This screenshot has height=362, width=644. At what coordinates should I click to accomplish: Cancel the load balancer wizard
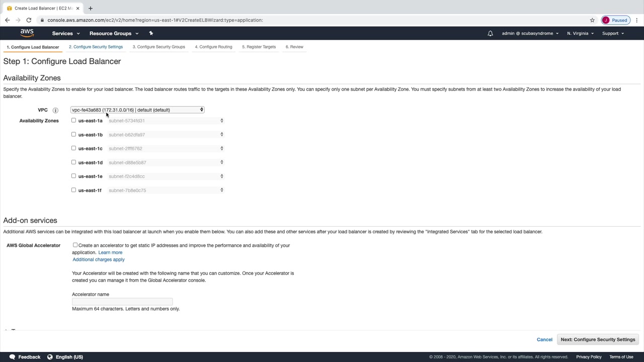tap(544, 339)
